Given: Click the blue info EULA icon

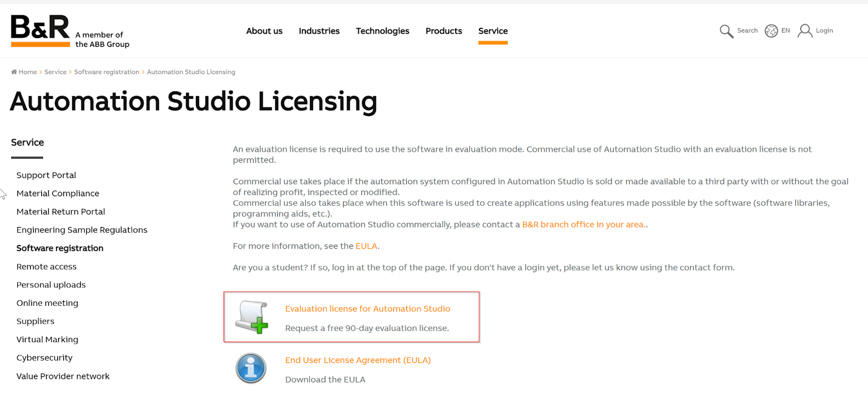Looking at the screenshot, I should click(251, 368).
